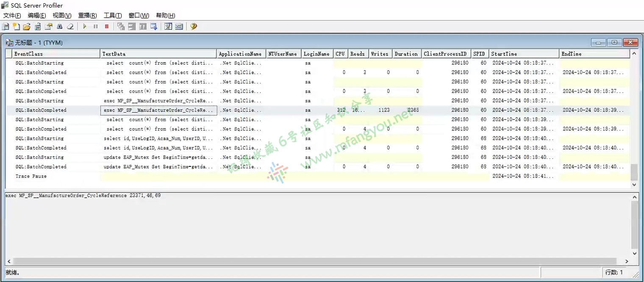Launch Performance Monitor toolbar icon
Viewport: 644px width, 282px height.
(179, 27)
